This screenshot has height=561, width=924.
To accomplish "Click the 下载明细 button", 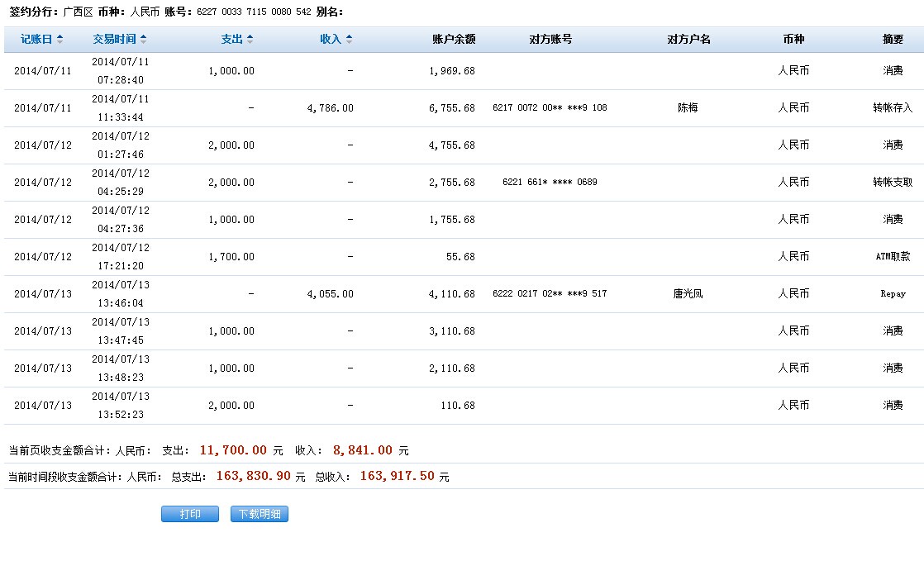I will click(x=259, y=514).
